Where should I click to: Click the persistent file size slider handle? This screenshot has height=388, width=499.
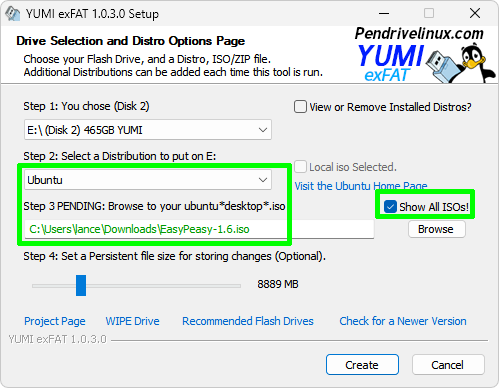click(81, 285)
